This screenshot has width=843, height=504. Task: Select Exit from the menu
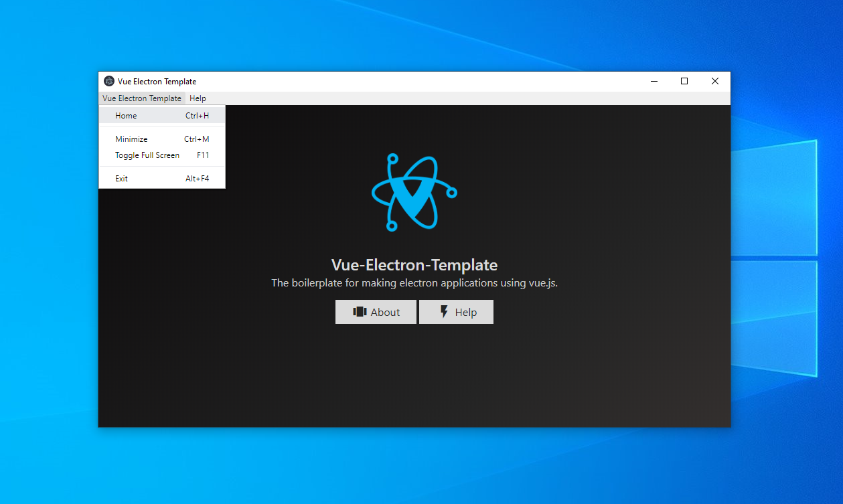(x=162, y=179)
